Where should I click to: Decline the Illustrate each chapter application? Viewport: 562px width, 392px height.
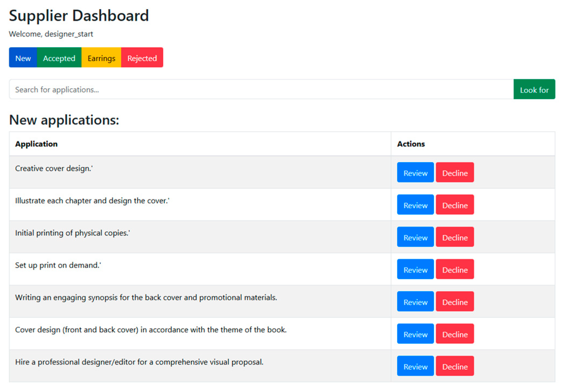coord(455,205)
